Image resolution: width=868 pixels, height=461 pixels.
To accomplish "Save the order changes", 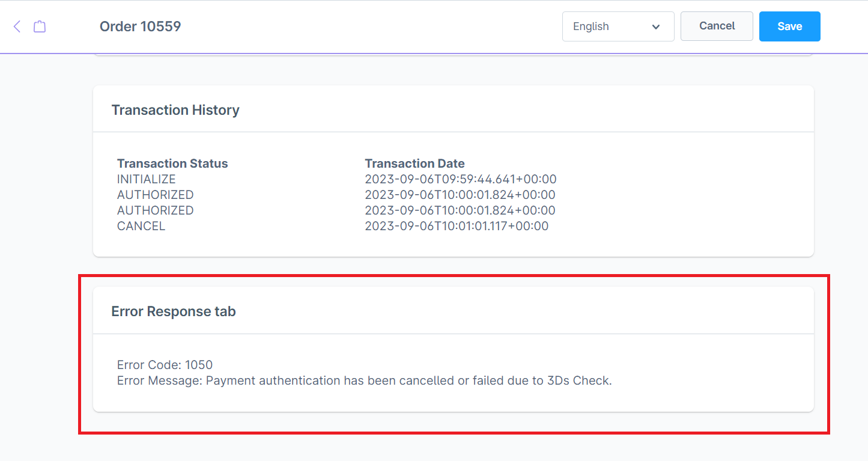I will click(789, 26).
